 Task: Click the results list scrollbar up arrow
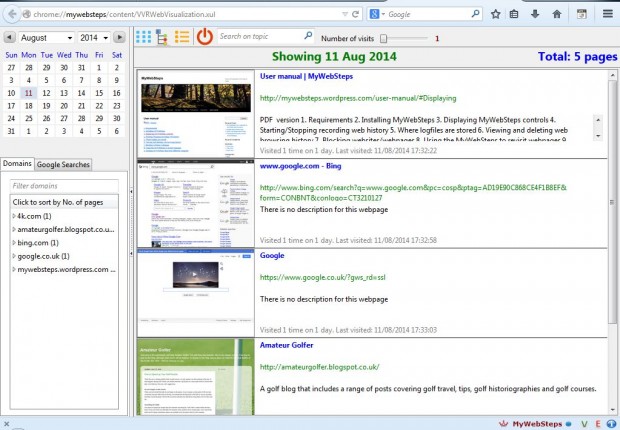(612, 75)
